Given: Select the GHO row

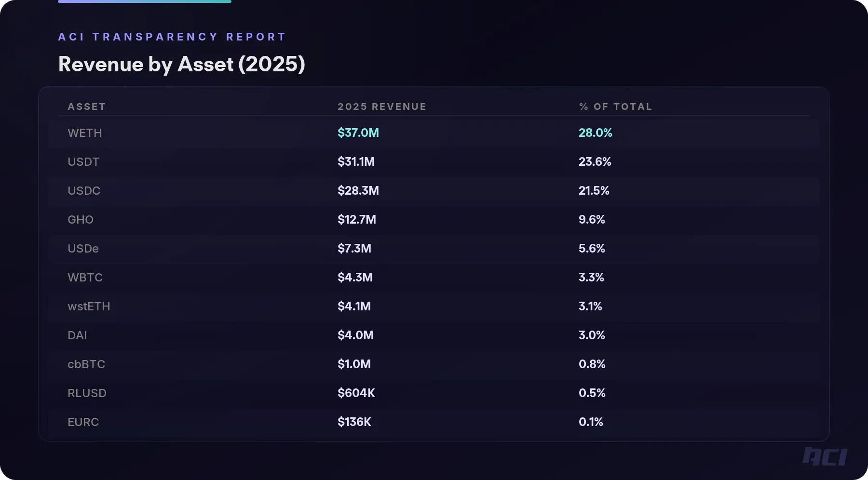Looking at the screenshot, I should point(80,220).
